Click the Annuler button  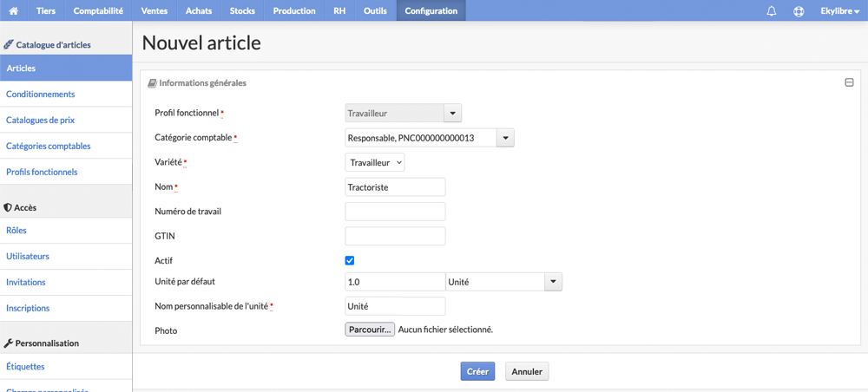527,371
